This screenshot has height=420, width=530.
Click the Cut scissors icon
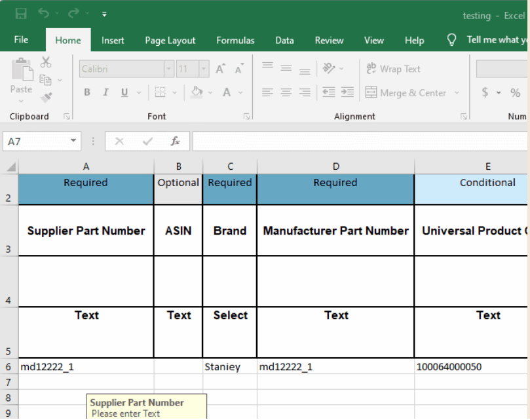click(46, 62)
